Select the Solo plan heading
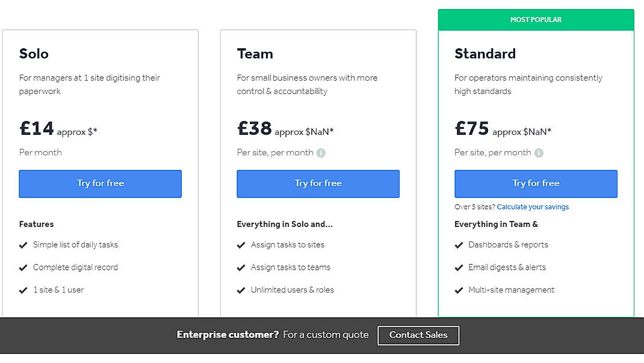644x363 pixels. coord(34,54)
